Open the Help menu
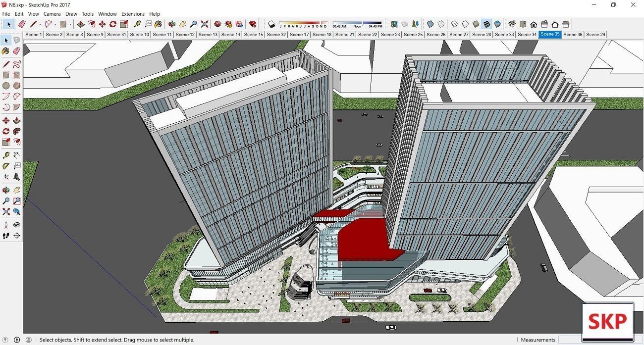 click(x=155, y=14)
